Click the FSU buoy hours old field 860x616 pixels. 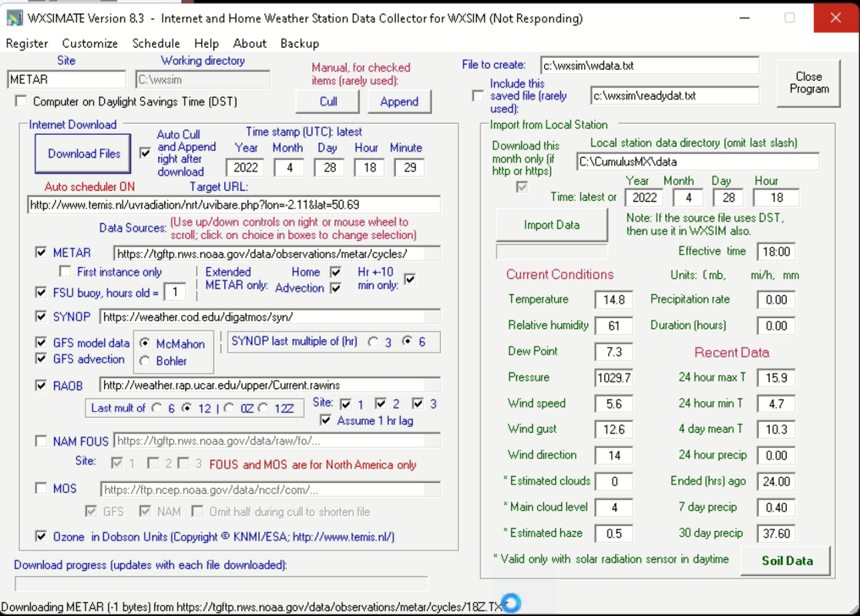click(x=175, y=292)
